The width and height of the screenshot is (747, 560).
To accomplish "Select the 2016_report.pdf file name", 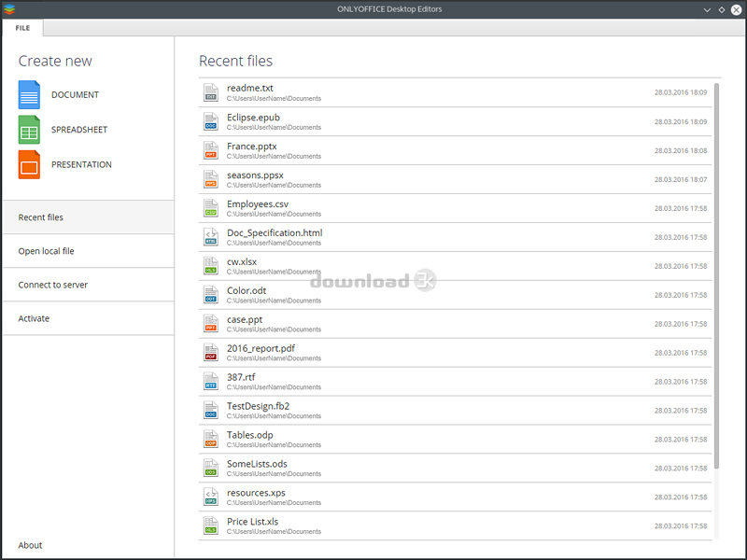I will pos(261,348).
